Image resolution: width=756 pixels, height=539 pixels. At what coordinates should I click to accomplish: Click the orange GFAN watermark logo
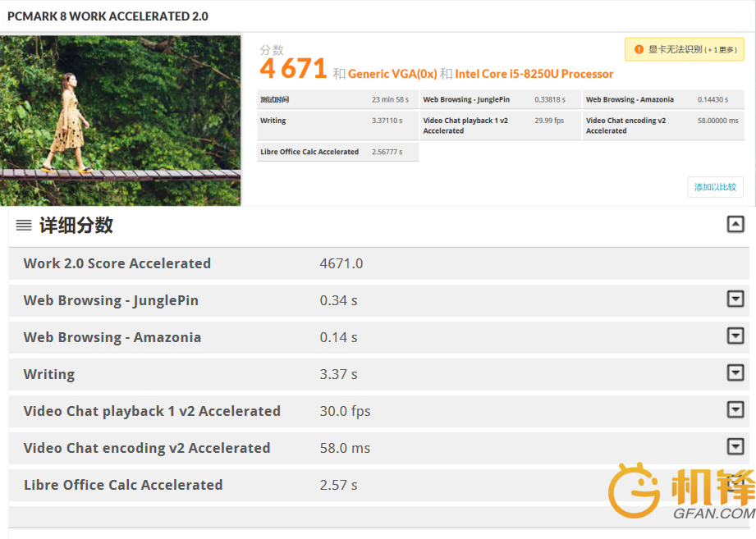pyautogui.click(x=681, y=491)
